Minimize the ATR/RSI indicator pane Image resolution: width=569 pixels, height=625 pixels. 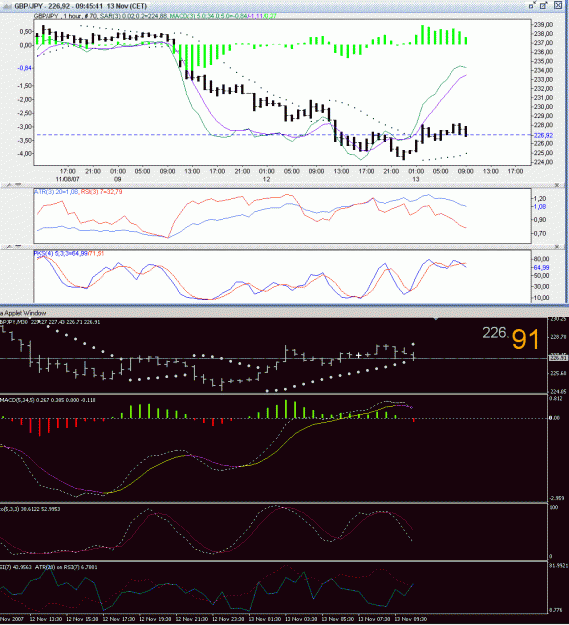[18, 185]
